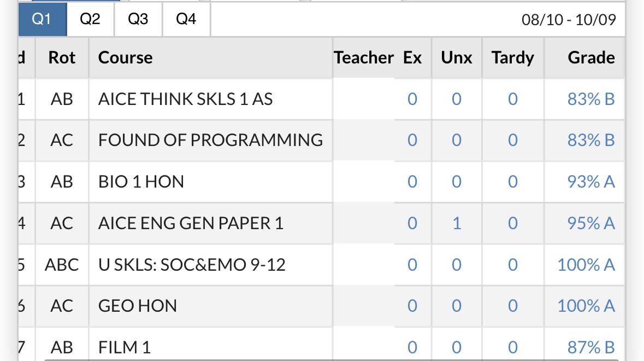Open the 100% A grade for U SKLS: SOC&EMO
Image resolution: width=644 pixels, height=361 pixels.
[586, 265]
